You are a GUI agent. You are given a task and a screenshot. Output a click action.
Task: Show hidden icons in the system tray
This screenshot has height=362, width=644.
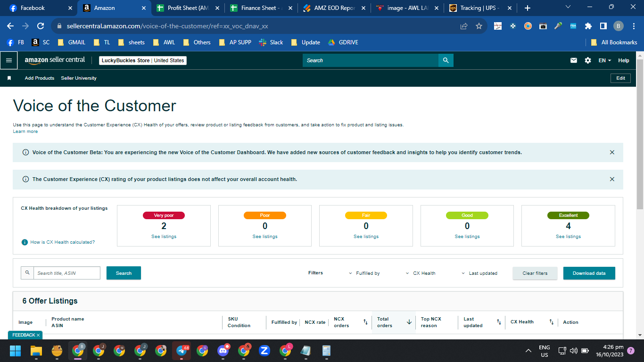528,351
